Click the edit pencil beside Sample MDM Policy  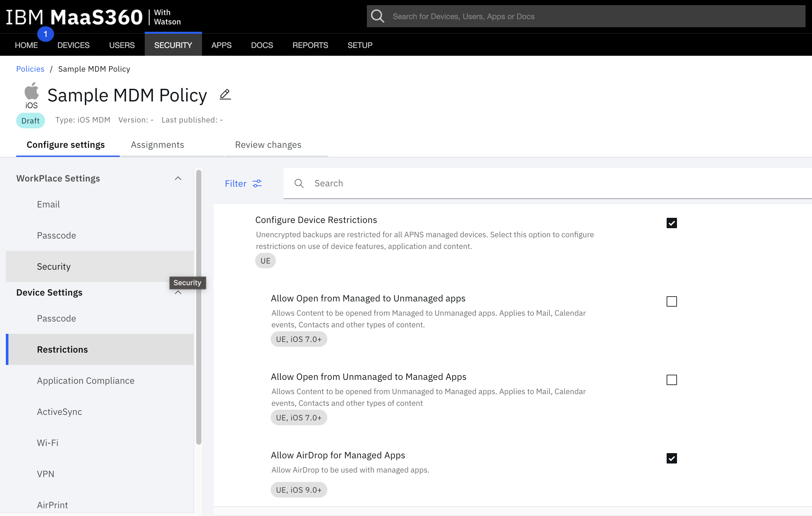[x=225, y=95]
